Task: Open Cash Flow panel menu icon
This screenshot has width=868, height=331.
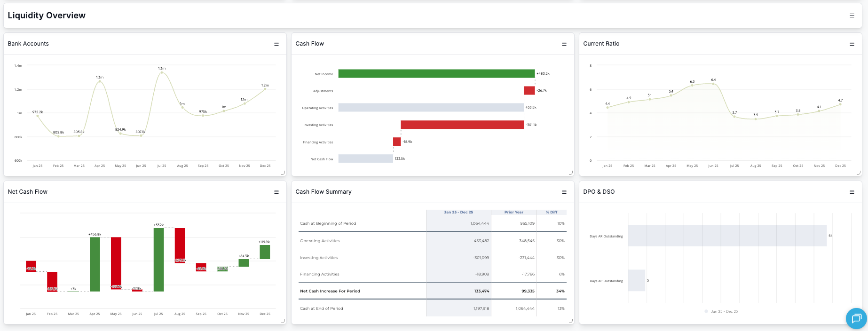Action: click(564, 44)
